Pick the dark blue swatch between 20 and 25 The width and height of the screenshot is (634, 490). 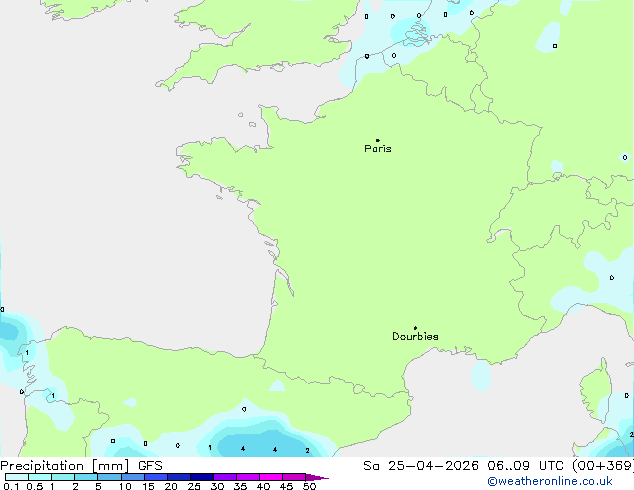click(179, 477)
